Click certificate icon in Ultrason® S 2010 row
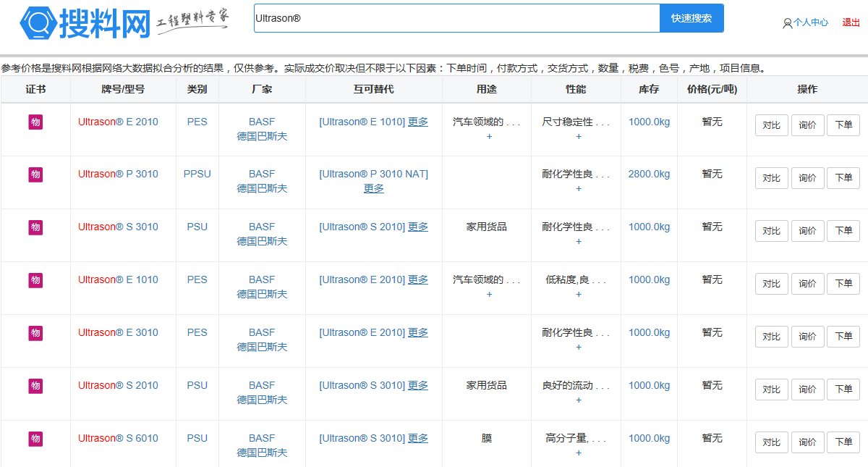 [x=35, y=386]
